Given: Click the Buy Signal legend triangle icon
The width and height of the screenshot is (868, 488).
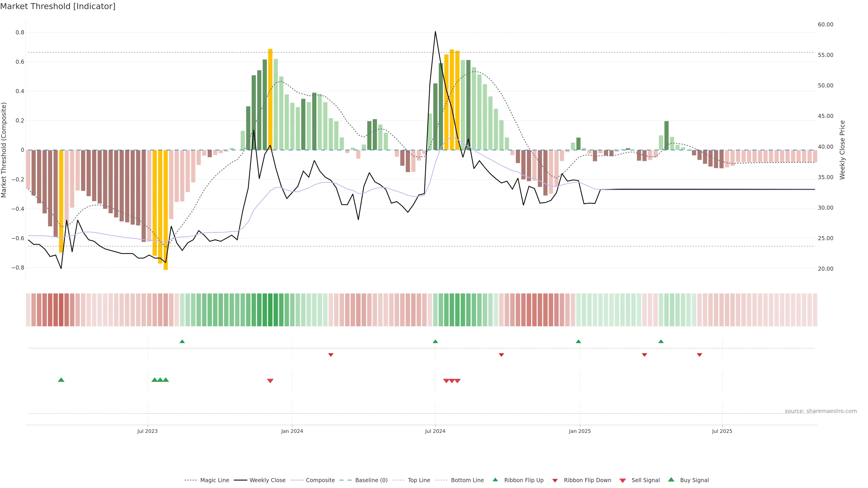Looking at the screenshot, I should pyautogui.click(x=671, y=480).
